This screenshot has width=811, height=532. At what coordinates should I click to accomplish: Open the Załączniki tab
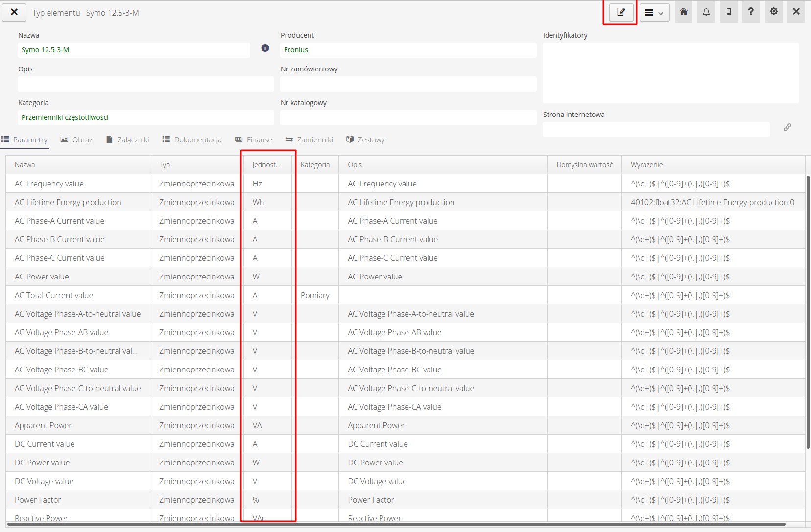pyautogui.click(x=128, y=140)
